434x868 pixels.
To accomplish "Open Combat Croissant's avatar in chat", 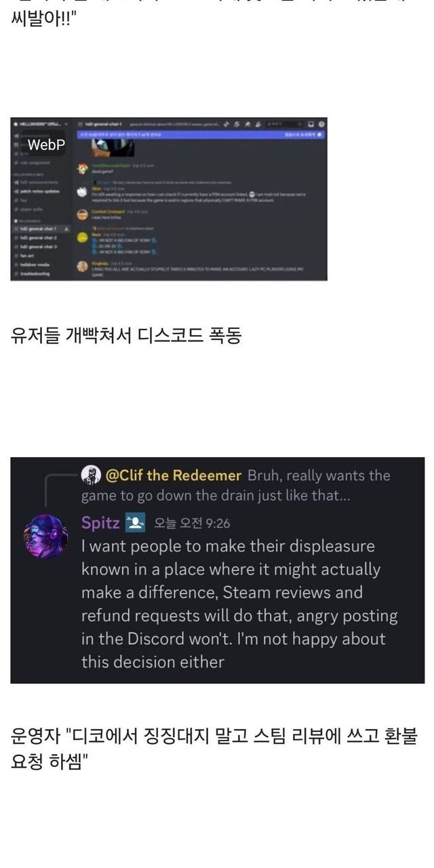I will (x=81, y=214).
